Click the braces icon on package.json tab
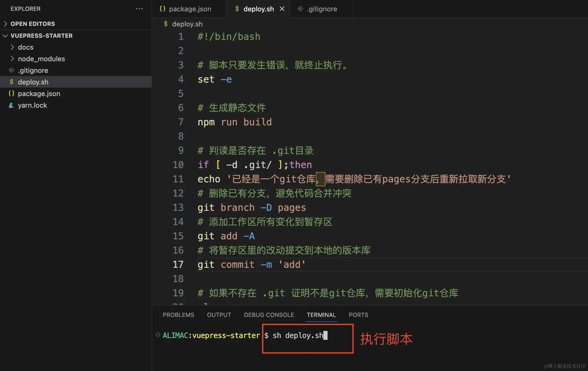 tap(162, 9)
